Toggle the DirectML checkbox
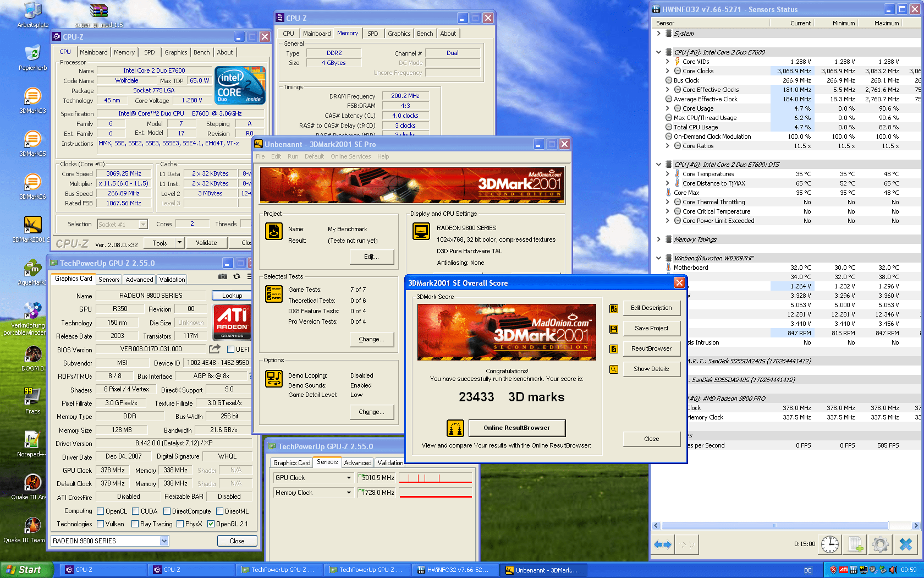Viewport: 924px width, 578px height. click(219, 511)
